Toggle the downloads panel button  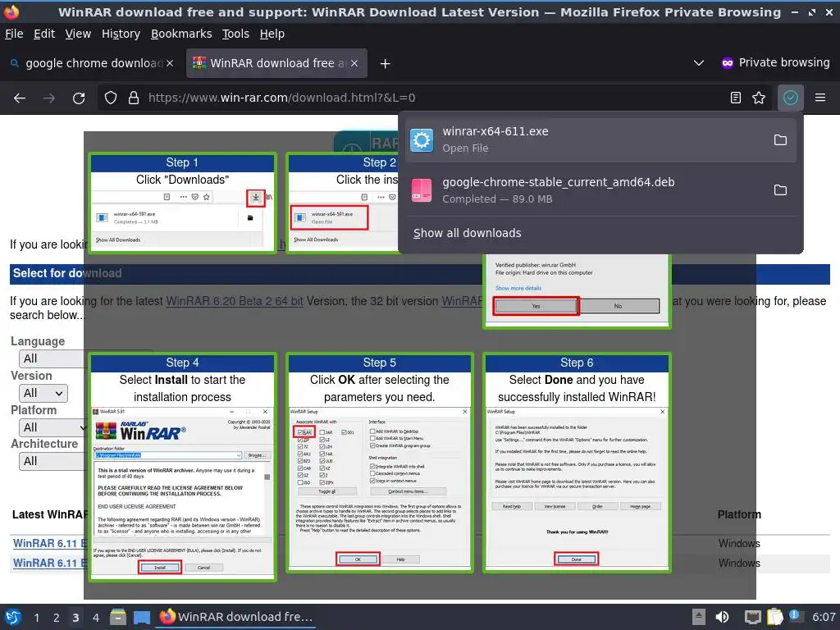[791, 98]
